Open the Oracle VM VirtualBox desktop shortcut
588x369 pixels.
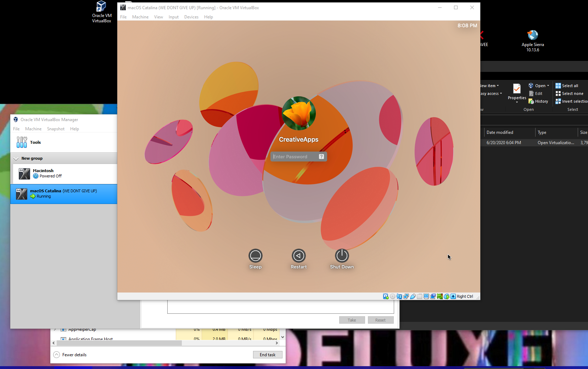pos(102,12)
